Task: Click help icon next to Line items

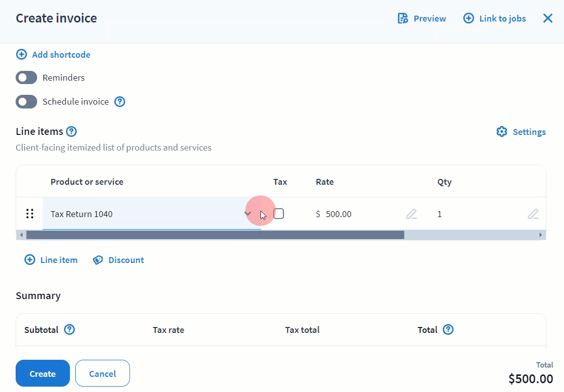Action: point(71,131)
